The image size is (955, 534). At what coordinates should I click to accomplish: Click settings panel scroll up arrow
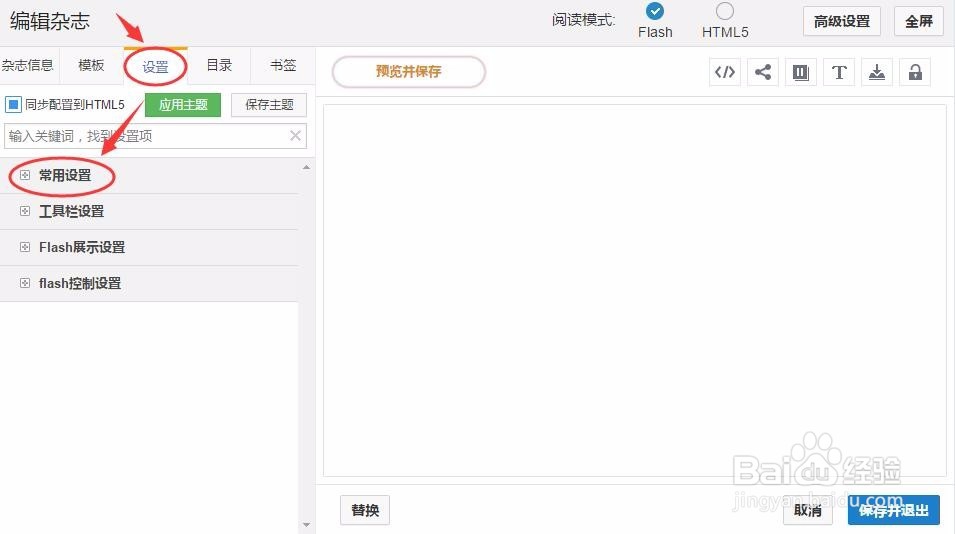pyautogui.click(x=306, y=167)
